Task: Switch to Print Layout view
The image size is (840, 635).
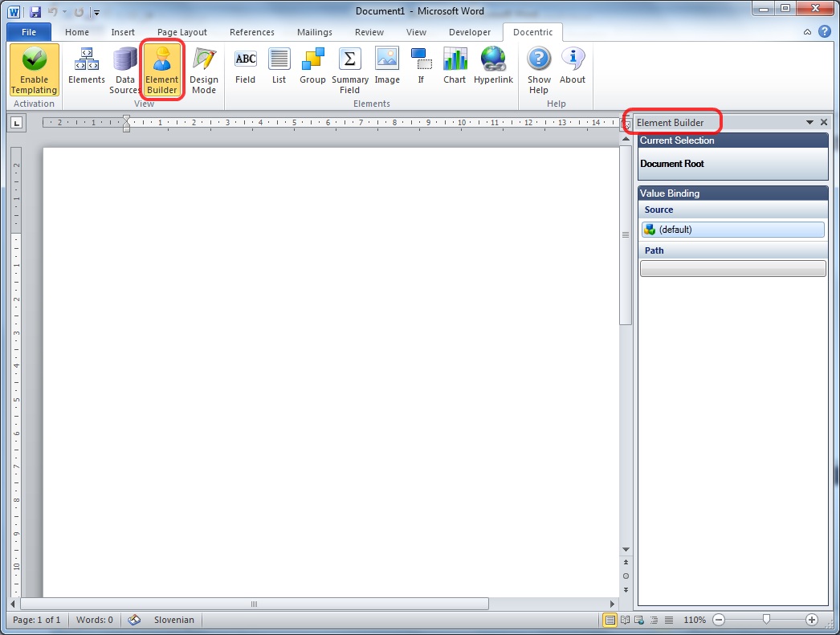Action: pos(610,620)
